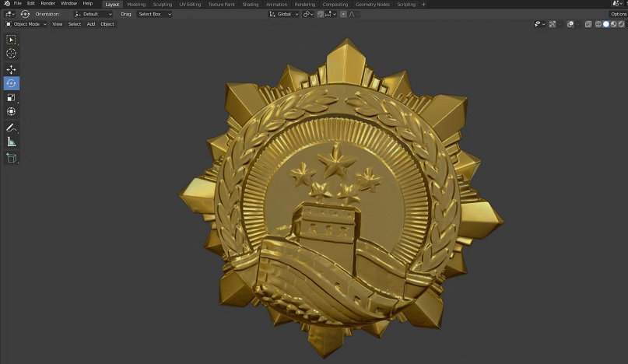Choose the Measure tool

coord(11,142)
